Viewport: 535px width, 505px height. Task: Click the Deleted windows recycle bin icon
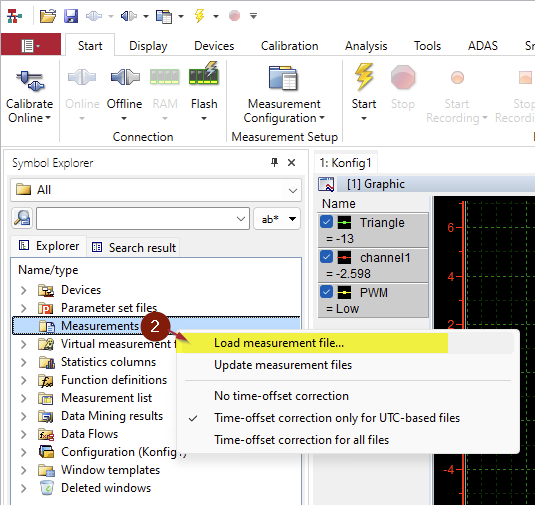tap(46, 488)
